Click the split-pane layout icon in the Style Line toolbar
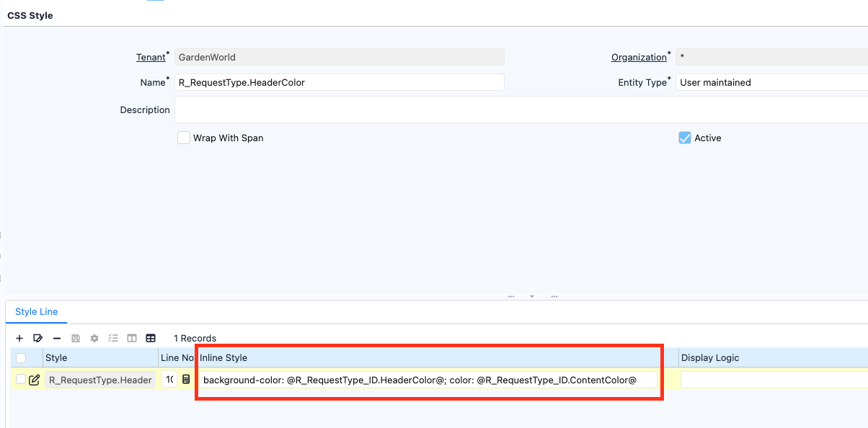 coord(132,338)
